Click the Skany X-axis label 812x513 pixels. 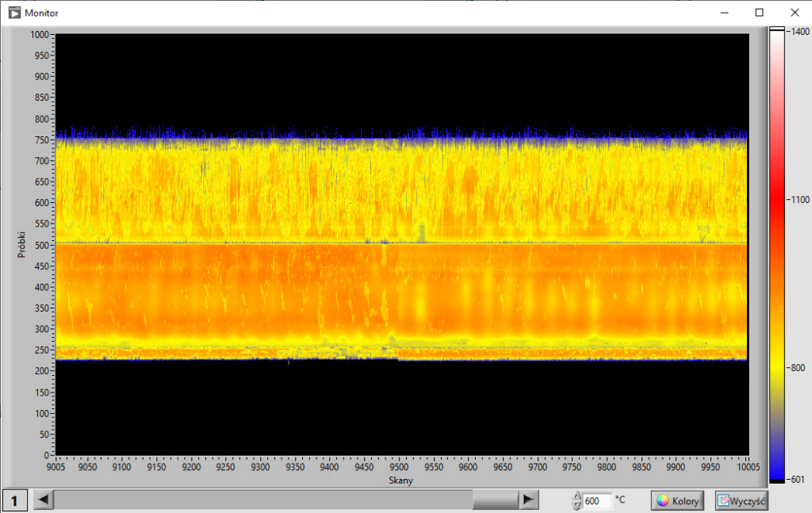[x=400, y=480]
